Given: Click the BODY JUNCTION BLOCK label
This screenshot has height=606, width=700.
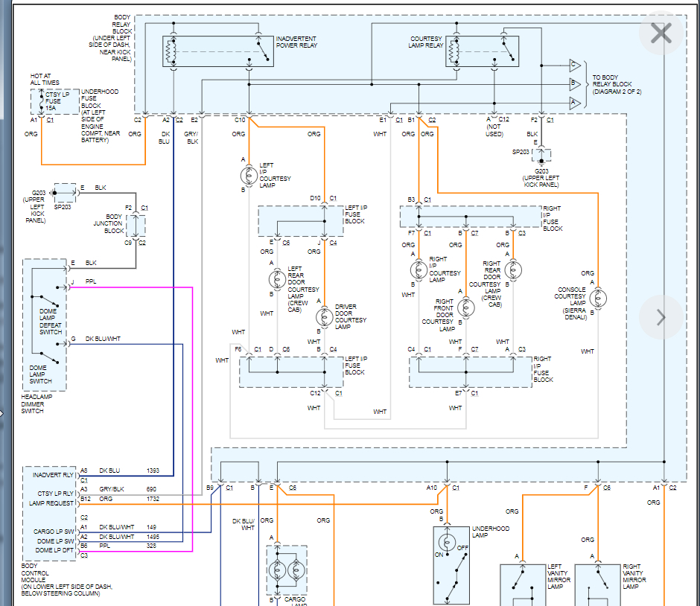Looking at the screenshot, I should click(108, 223).
